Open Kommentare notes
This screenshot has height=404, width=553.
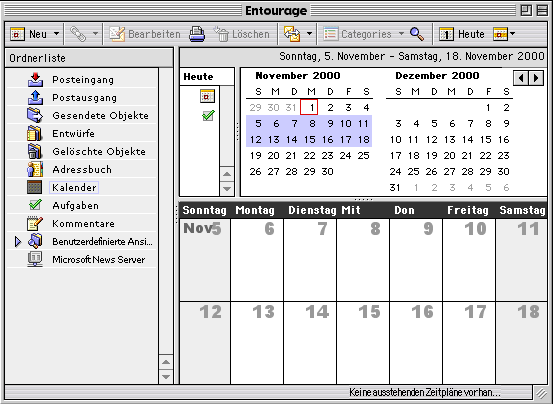tap(83, 224)
